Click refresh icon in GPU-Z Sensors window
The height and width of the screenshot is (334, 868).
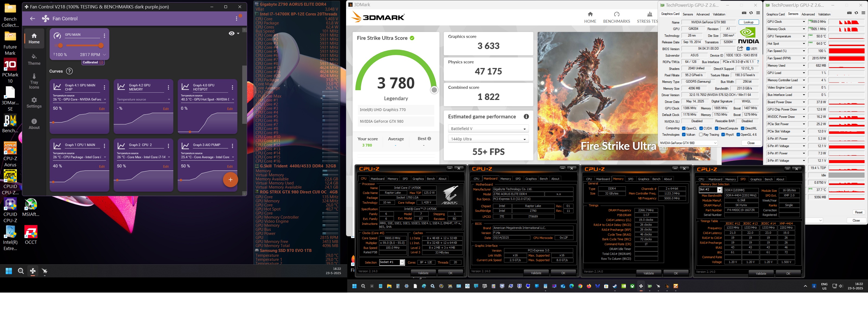click(x=856, y=13)
